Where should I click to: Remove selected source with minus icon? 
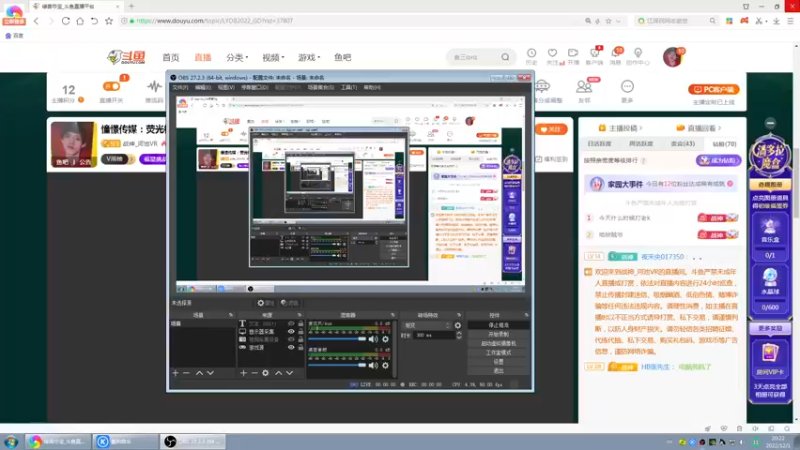[x=254, y=373]
